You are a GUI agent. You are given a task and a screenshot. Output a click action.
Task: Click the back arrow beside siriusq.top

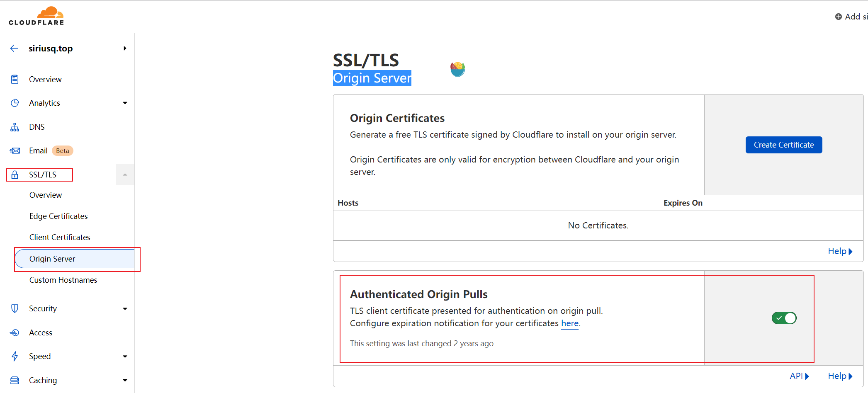coord(14,49)
